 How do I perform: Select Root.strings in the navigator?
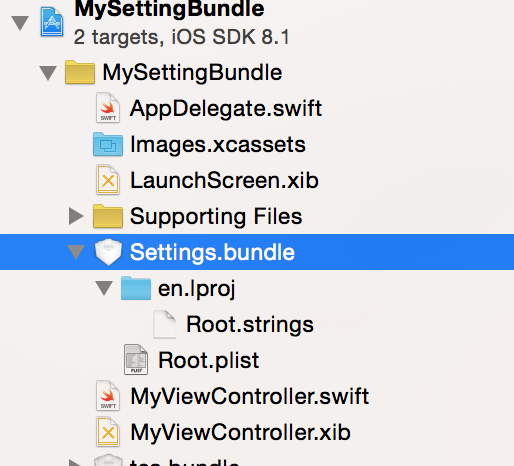tap(250, 324)
